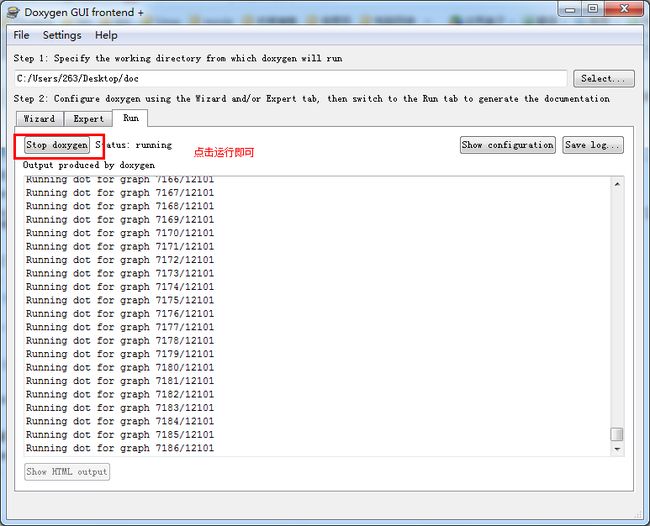
Task: Open the File menu
Action: 21,35
